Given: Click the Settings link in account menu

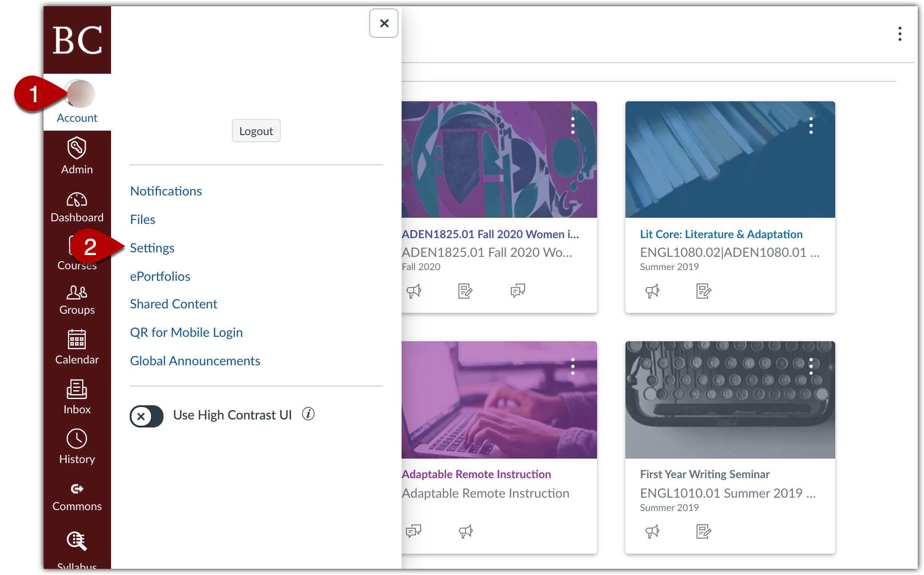Looking at the screenshot, I should (x=151, y=247).
